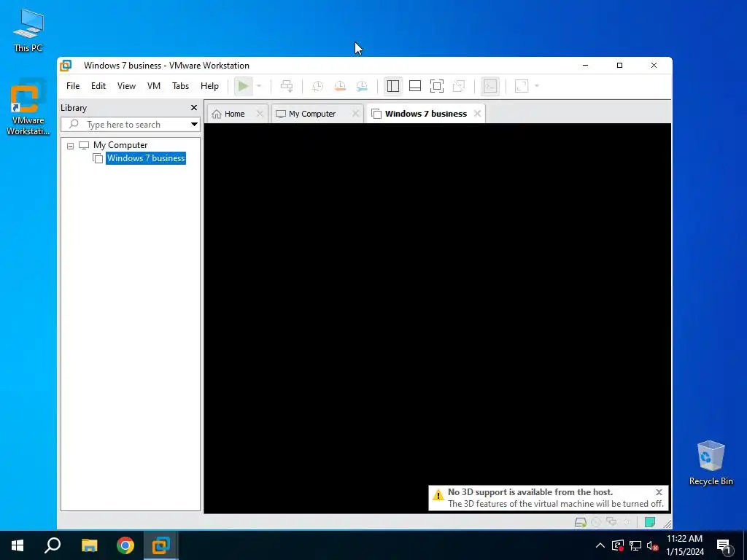Switch to the My Computer tab
The image size is (747, 560).
point(312,114)
